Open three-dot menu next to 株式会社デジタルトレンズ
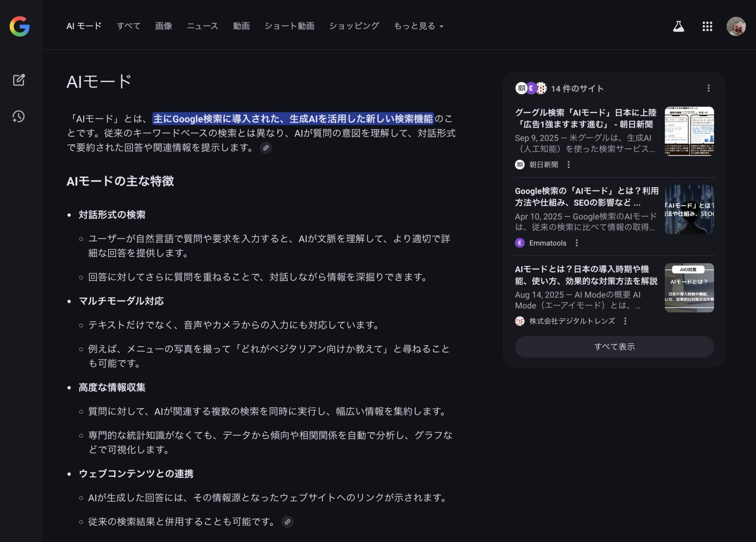 tap(625, 321)
